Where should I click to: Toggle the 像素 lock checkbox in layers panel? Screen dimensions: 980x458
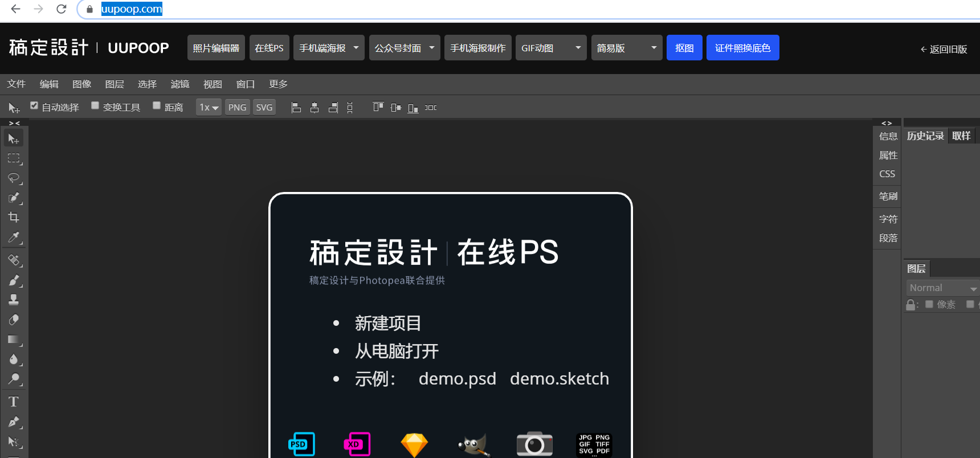point(929,304)
